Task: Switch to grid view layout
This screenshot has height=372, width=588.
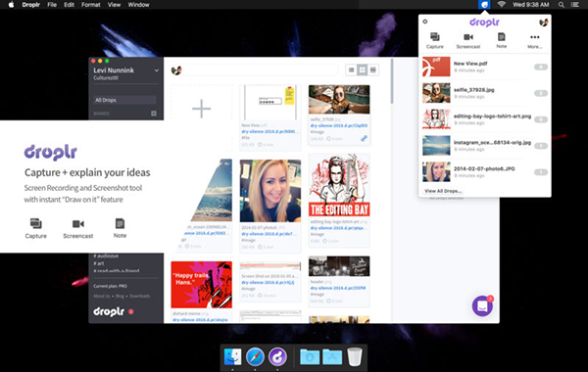Action: click(362, 70)
